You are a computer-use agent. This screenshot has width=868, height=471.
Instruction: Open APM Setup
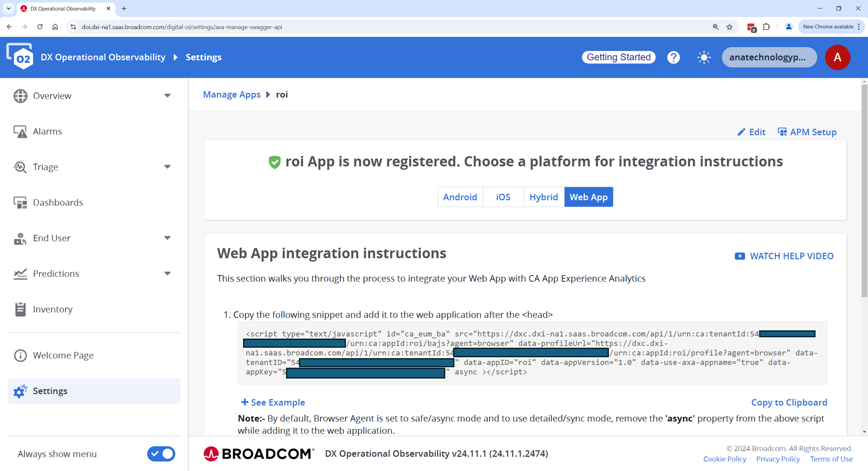click(807, 132)
